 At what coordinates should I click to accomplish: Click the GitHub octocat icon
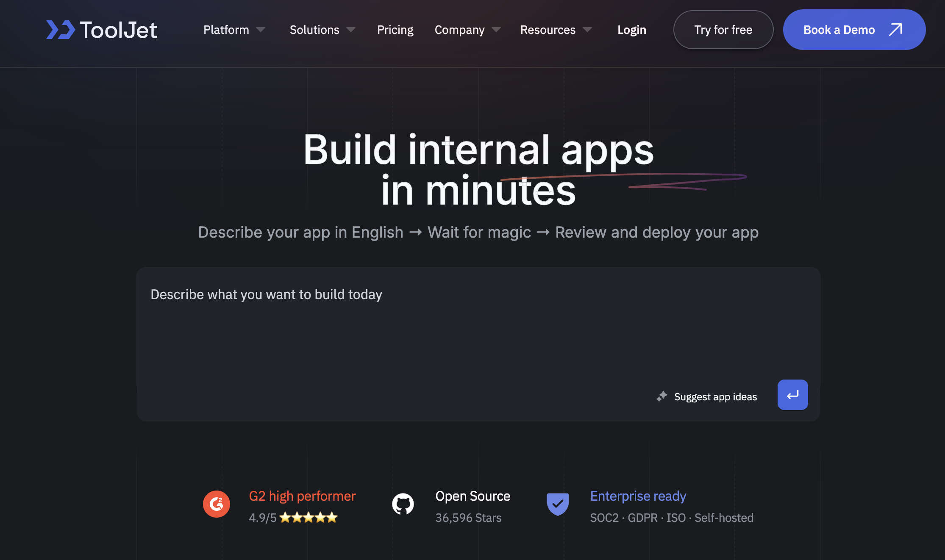(x=403, y=504)
